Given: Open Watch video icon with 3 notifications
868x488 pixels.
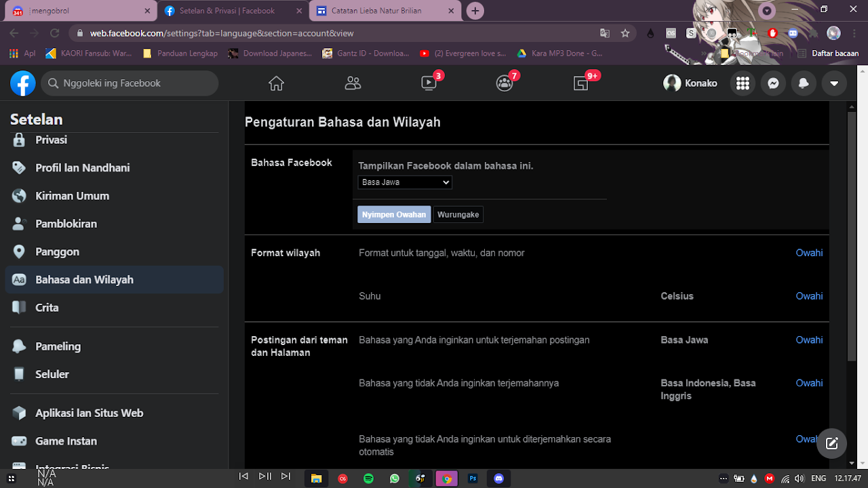Looking at the screenshot, I should click(x=429, y=83).
